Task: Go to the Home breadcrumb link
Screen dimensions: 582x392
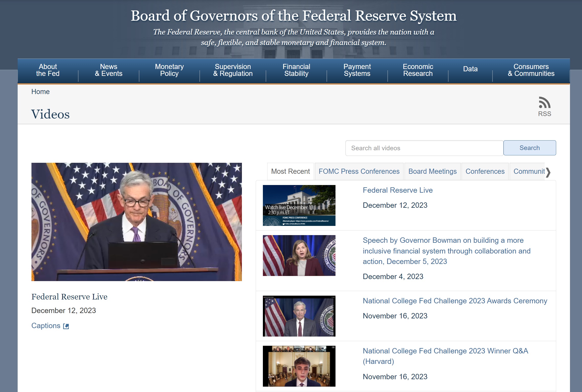Action: [x=40, y=92]
